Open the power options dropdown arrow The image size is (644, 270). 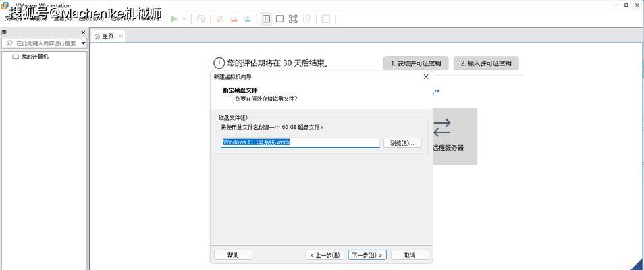(x=184, y=19)
